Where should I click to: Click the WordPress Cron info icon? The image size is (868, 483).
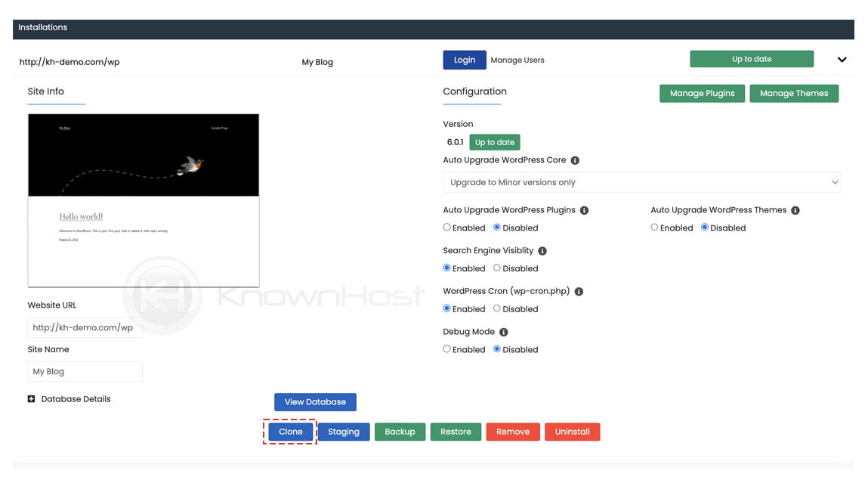579,291
